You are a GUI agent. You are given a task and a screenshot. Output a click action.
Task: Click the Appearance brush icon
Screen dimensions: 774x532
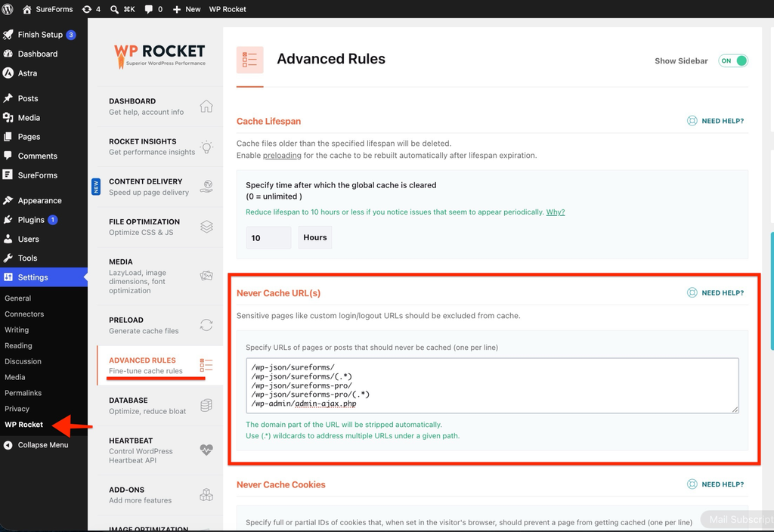[x=8, y=200]
